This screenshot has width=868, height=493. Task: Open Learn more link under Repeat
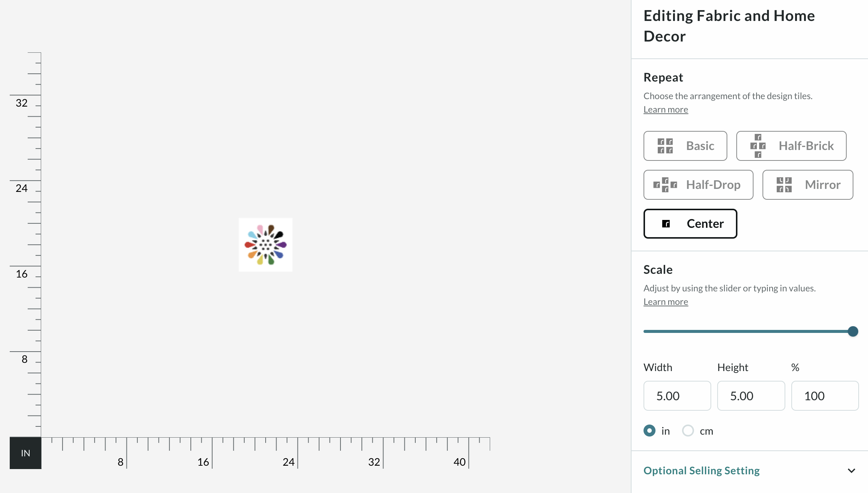point(666,110)
